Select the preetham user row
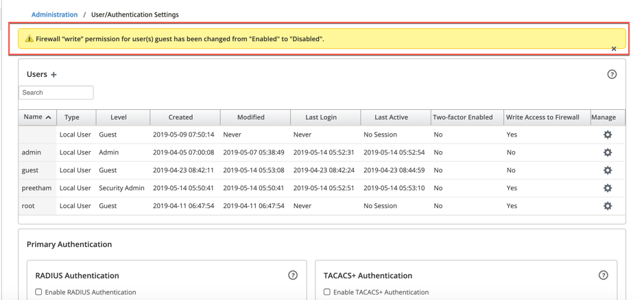The image size is (644, 300). (x=322, y=188)
